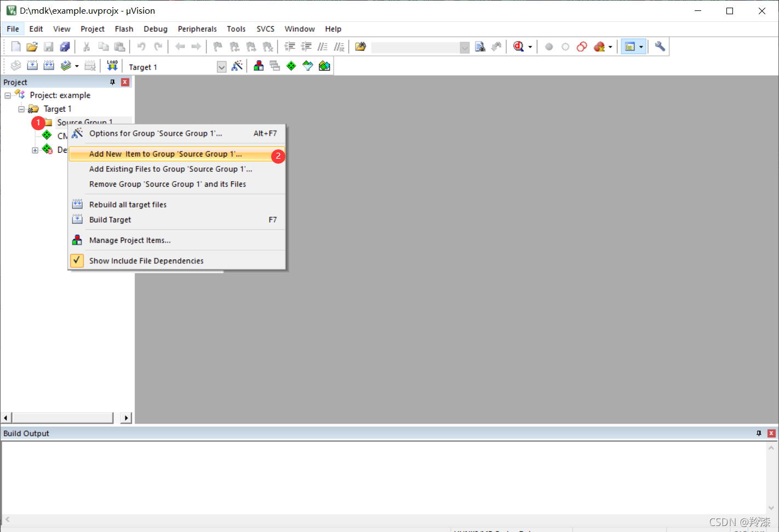779x532 pixels.
Task: Click Project panel scrollbar right arrow
Action: (127, 418)
